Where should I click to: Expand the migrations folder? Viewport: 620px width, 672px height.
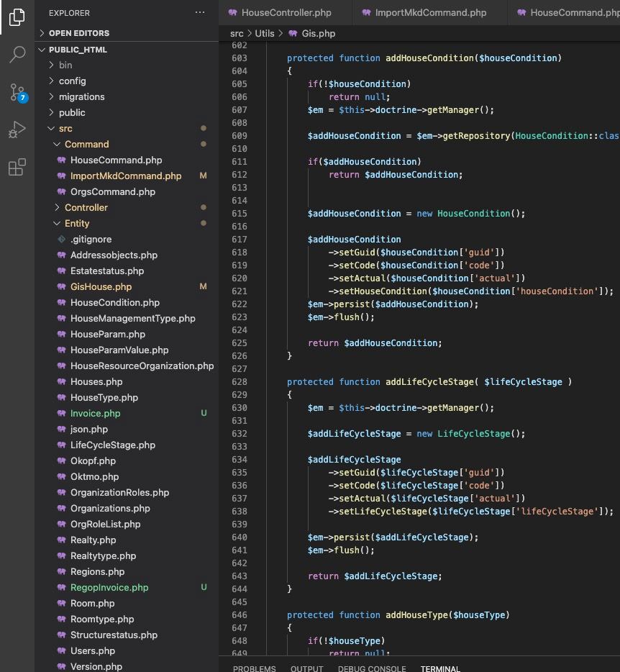click(127, 97)
